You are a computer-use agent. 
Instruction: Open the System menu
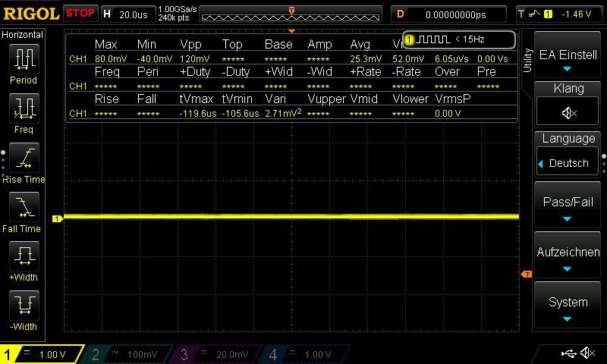[568, 307]
